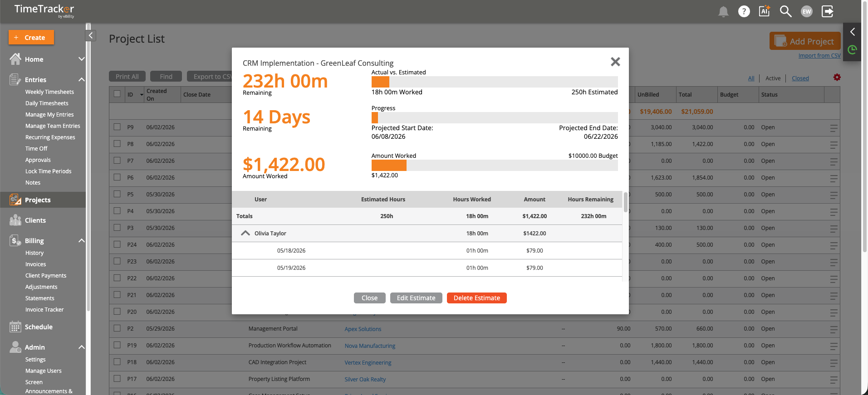The width and height of the screenshot is (868, 395).
Task: Open Weekly Timesheets
Action: pyautogui.click(x=49, y=92)
